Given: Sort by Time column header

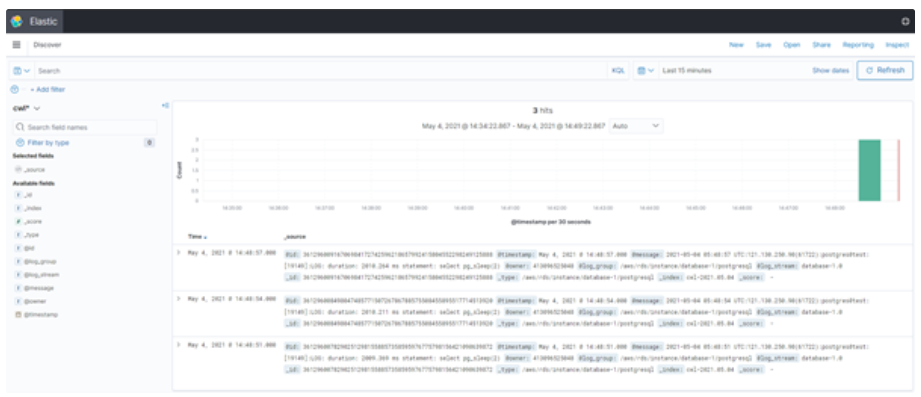Looking at the screenshot, I should click(197, 237).
